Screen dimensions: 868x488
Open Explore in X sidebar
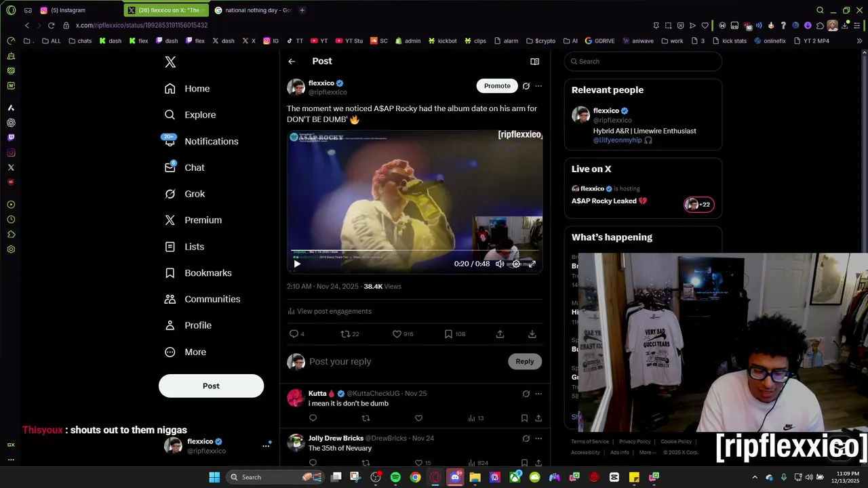(190, 115)
